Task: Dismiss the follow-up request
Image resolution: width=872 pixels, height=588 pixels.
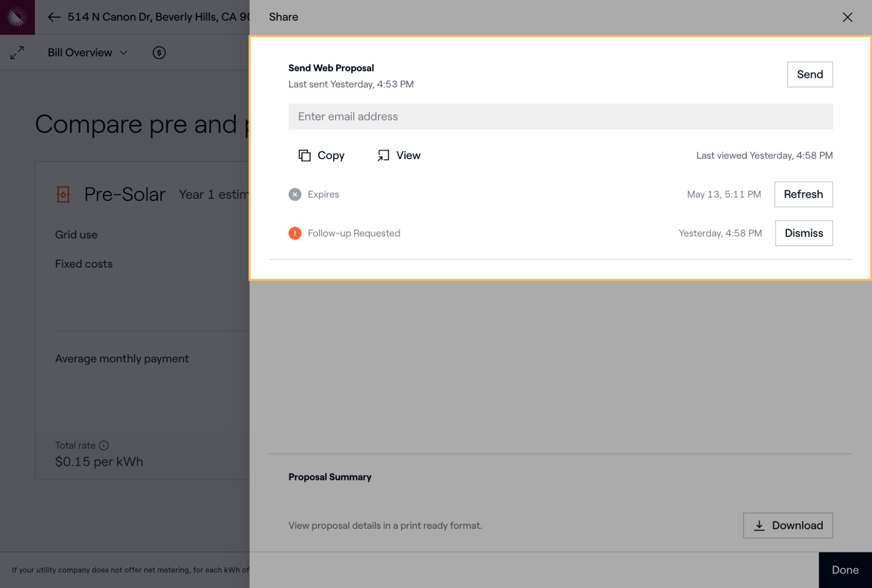Action: point(803,233)
